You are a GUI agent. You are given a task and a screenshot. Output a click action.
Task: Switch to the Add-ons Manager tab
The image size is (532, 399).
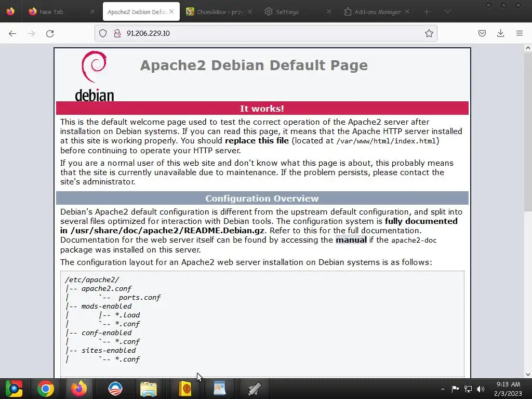[x=376, y=12]
